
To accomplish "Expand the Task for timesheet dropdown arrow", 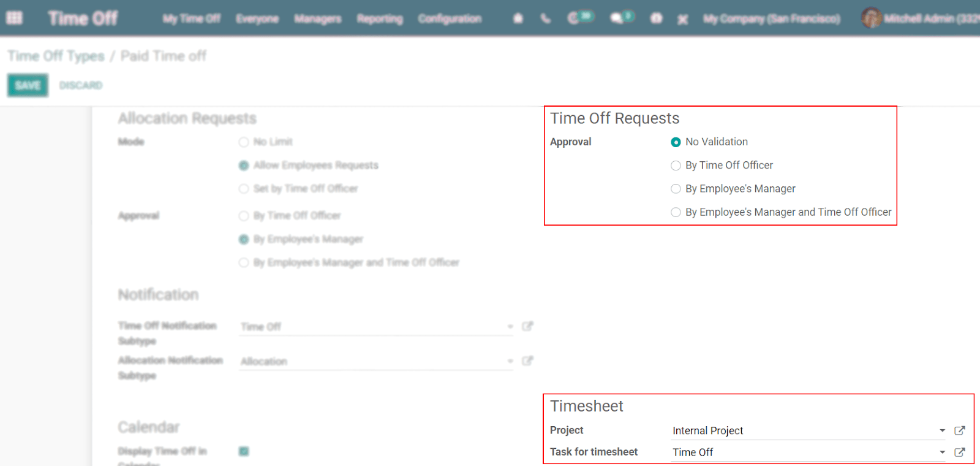I will [x=942, y=452].
